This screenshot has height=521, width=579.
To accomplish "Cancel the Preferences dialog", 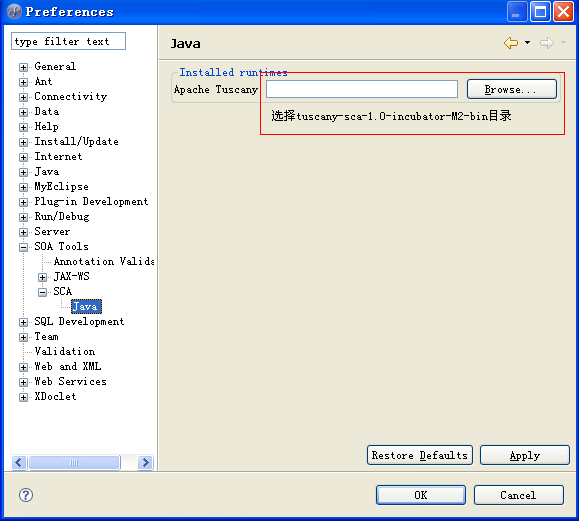I will point(518,495).
